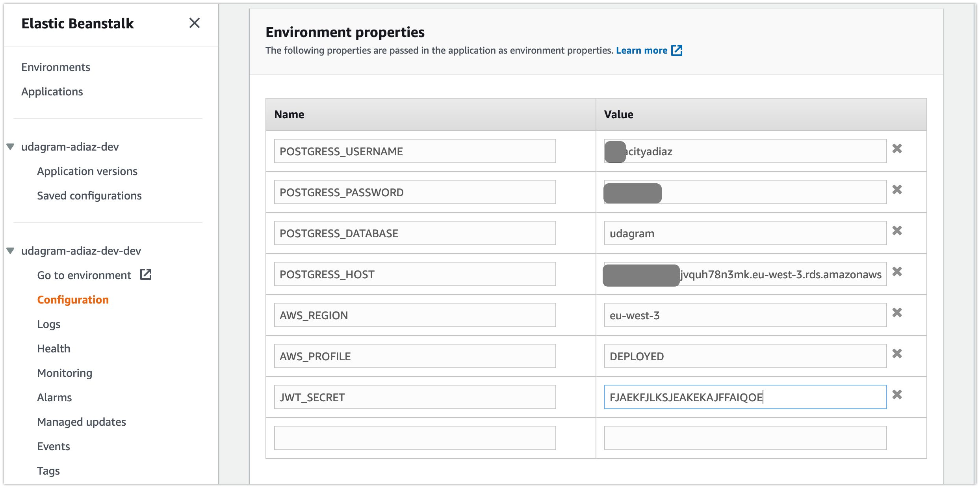
Task: Remove the AWS_REGION property row
Action: coord(897,313)
